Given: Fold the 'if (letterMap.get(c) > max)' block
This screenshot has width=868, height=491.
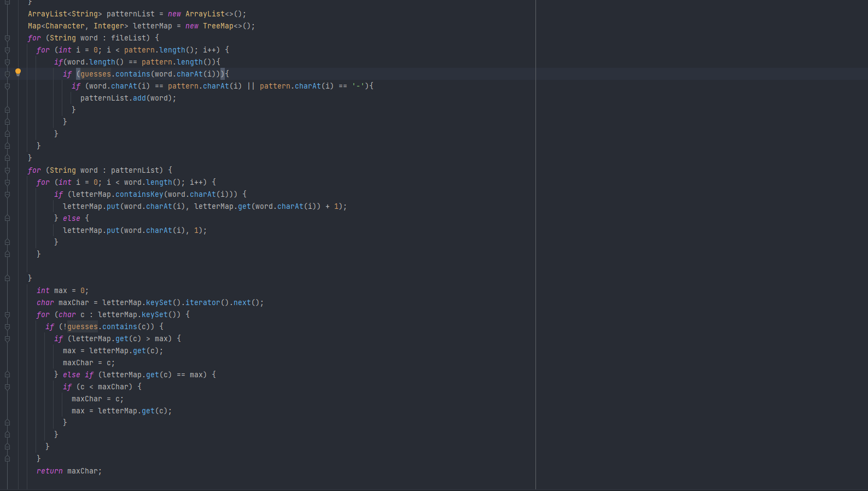Looking at the screenshot, I should tap(7, 339).
